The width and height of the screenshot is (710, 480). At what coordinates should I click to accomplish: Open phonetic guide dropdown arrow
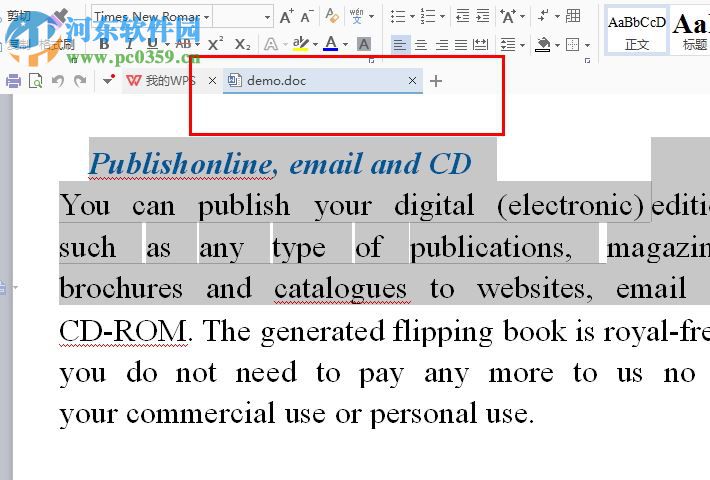coord(371,17)
